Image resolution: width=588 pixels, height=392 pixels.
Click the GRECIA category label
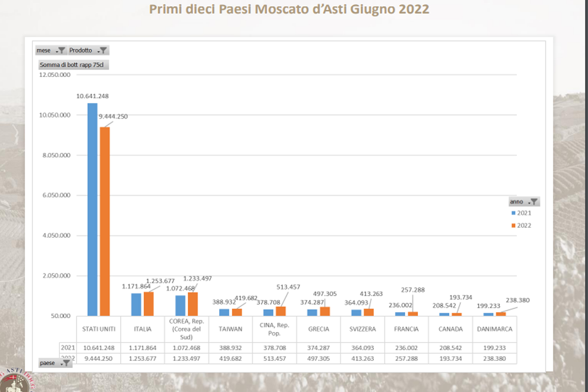point(318,329)
